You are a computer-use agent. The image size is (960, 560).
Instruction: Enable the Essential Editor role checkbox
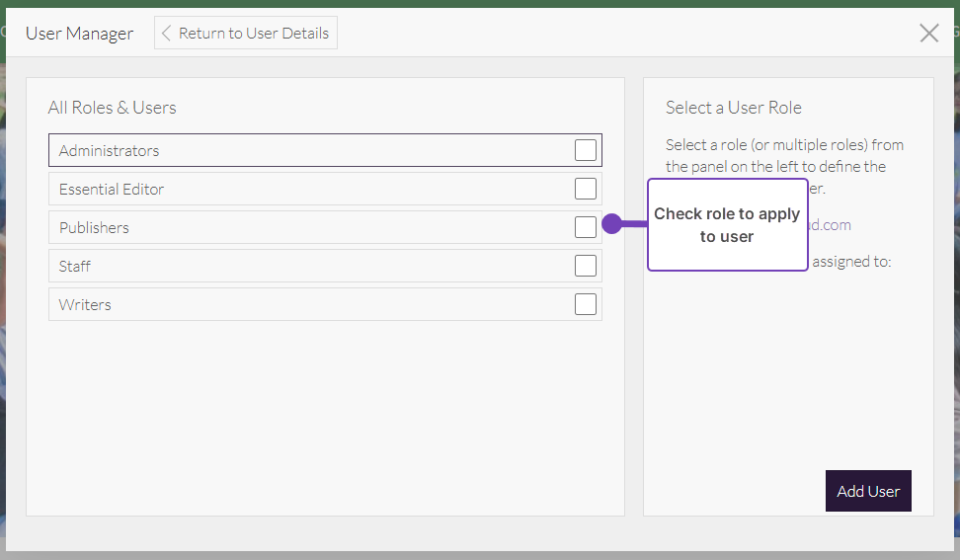click(586, 189)
